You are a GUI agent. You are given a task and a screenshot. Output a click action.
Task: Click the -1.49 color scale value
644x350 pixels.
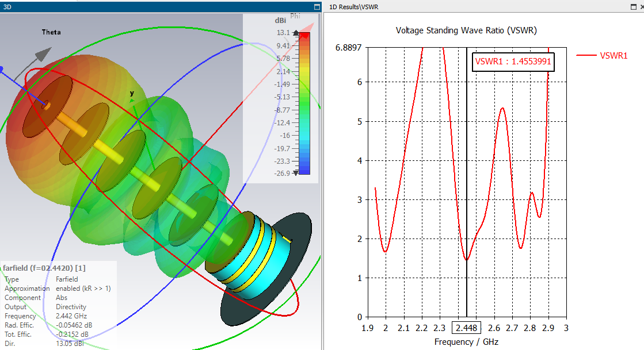point(282,84)
